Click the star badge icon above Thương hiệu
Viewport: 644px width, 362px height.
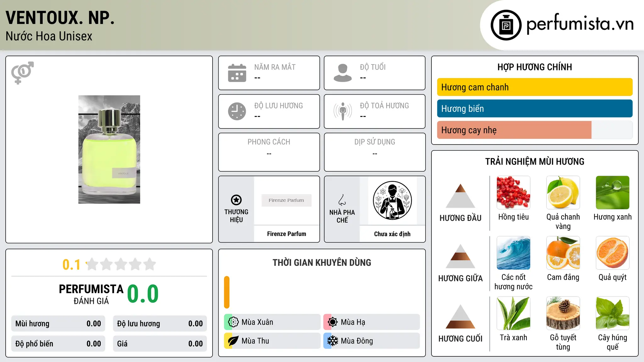pyautogui.click(x=236, y=200)
